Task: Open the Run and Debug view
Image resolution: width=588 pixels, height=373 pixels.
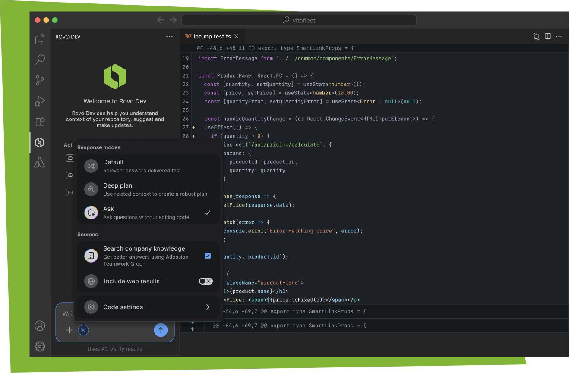Action: coord(40,101)
